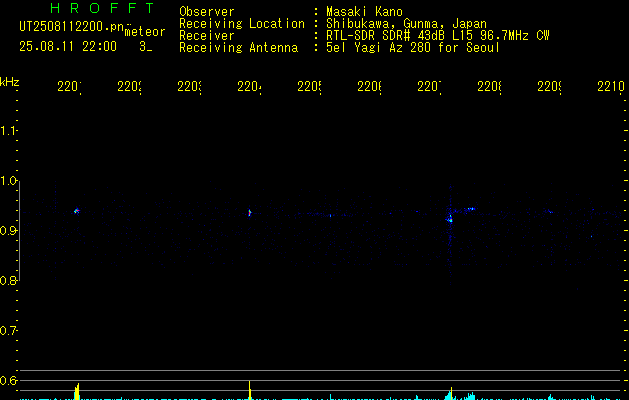Click the 'Observer' field label
The image size is (629, 400).
207,12
